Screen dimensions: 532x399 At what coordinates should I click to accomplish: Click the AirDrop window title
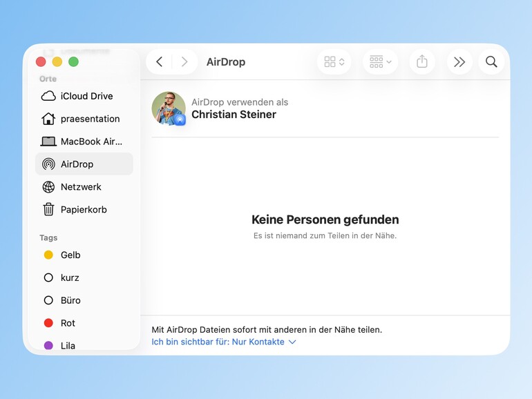(226, 62)
